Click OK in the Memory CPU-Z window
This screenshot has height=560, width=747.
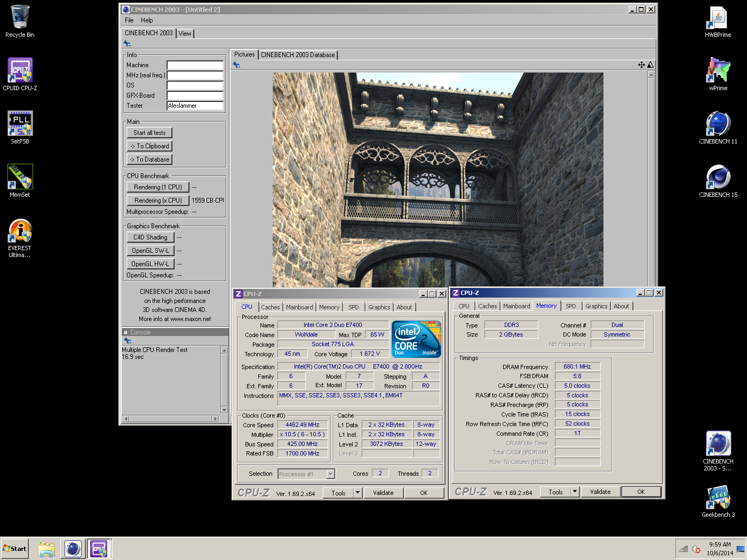[x=641, y=492]
